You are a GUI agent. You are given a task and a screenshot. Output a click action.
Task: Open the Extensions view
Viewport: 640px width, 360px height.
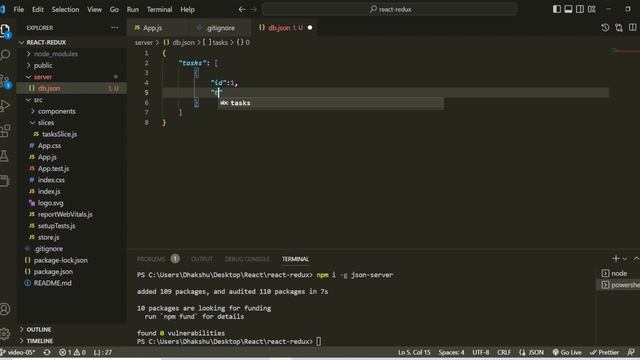tap(5, 131)
